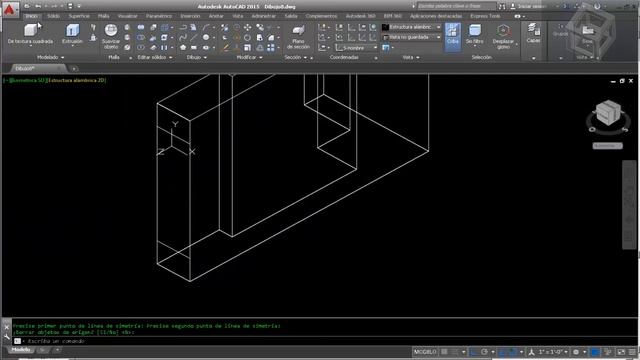Toggle clean screen icon in status bar

click(621, 352)
